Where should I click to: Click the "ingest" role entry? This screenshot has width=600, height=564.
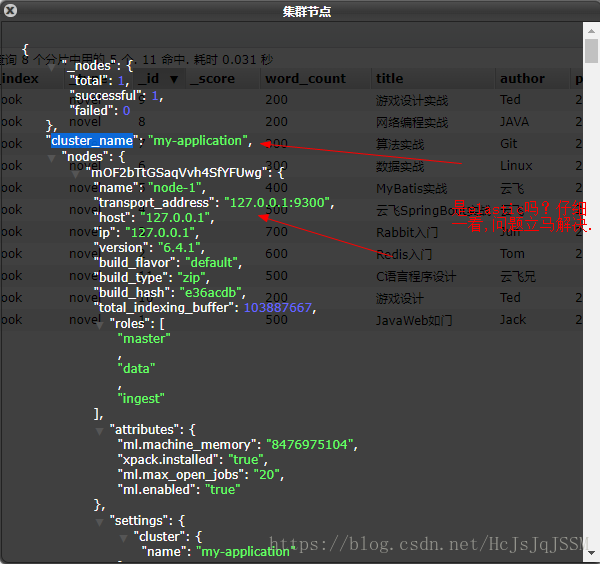tap(141, 399)
